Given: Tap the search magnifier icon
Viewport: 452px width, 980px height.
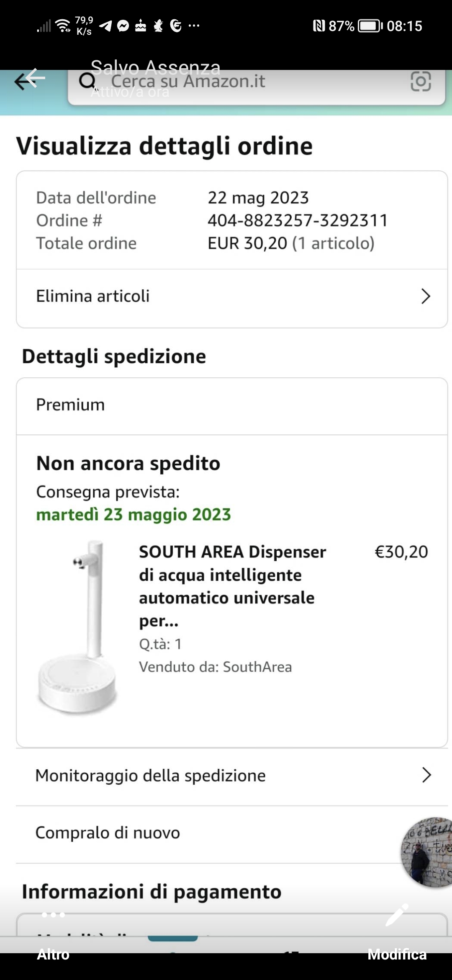Looking at the screenshot, I should coord(87,81).
